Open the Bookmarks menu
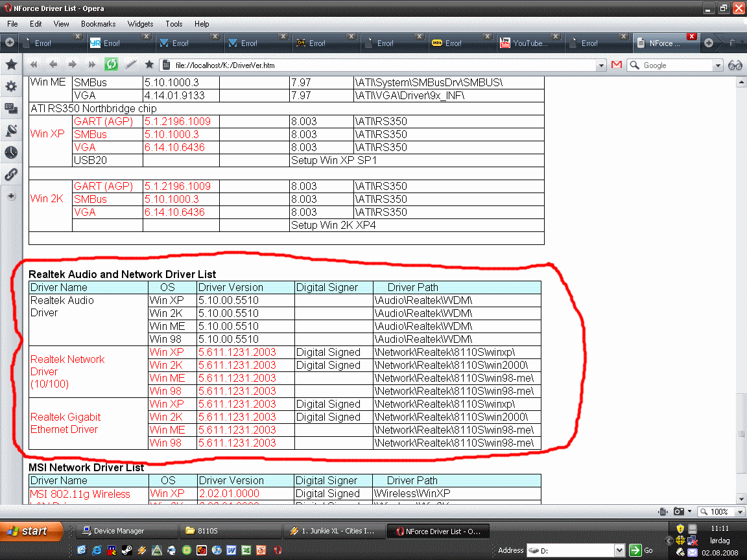Screen dimensions: 747x560 coord(98,24)
